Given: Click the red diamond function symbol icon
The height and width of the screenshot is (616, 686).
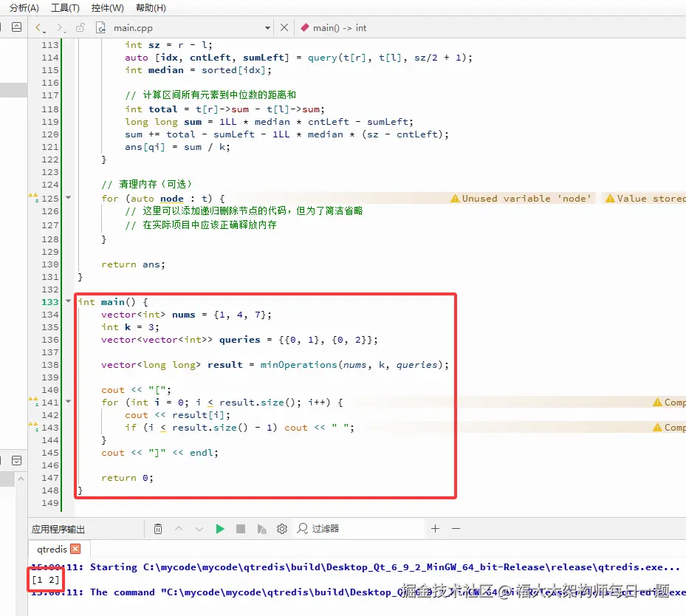Looking at the screenshot, I should tap(304, 27).
